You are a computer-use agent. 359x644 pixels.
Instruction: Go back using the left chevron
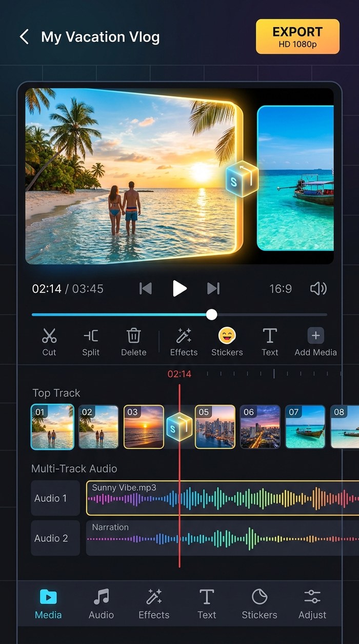tap(24, 37)
